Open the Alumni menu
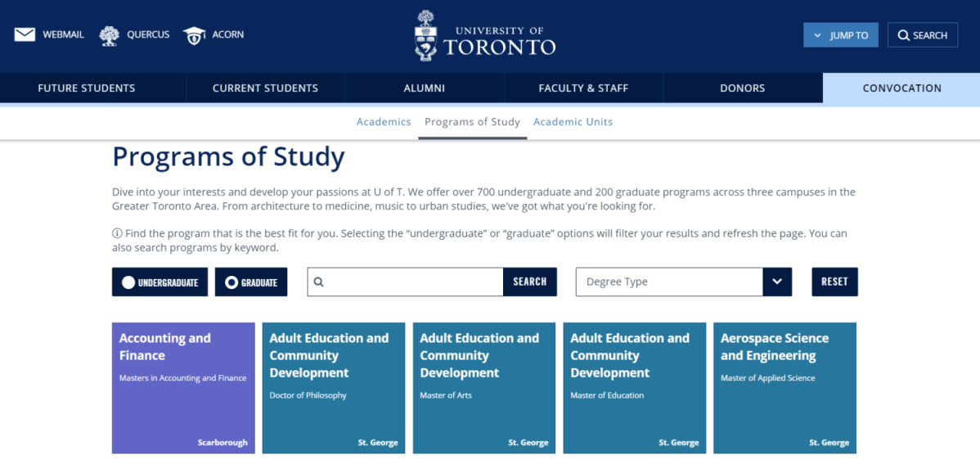Viewport: 980px width, 460px height. 425,88
